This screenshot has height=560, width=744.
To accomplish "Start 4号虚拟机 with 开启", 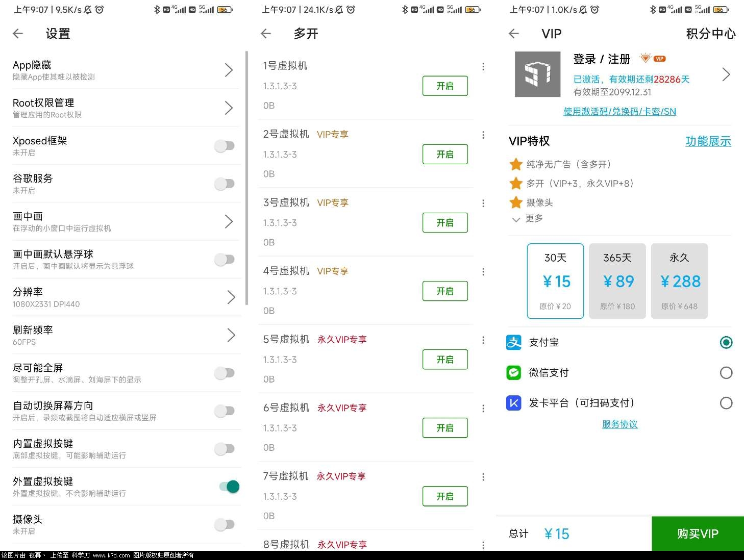I will (445, 291).
